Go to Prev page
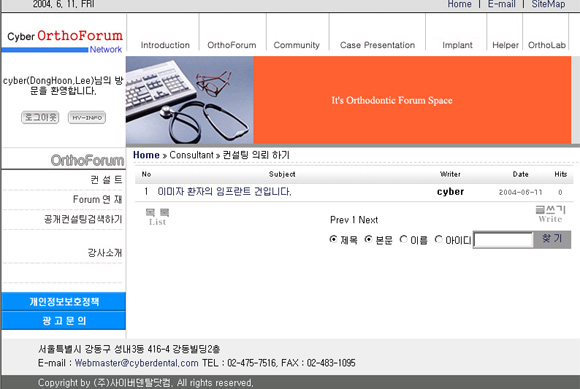The image size is (580, 389). pos(339,220)
